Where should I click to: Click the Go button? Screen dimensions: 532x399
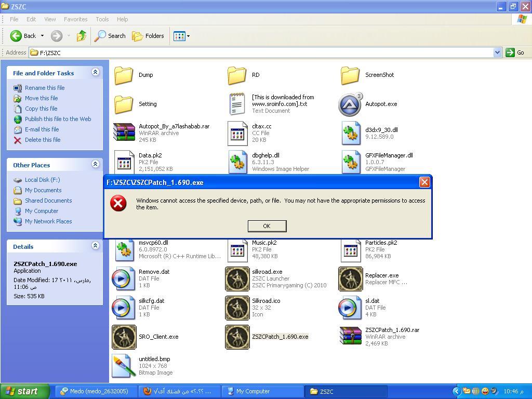point(515,52)
